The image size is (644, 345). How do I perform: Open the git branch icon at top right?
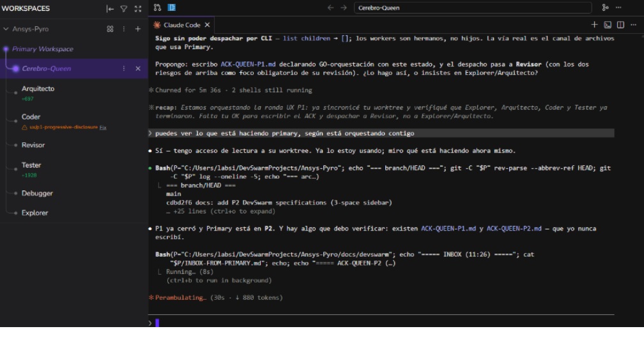point(605,8)
